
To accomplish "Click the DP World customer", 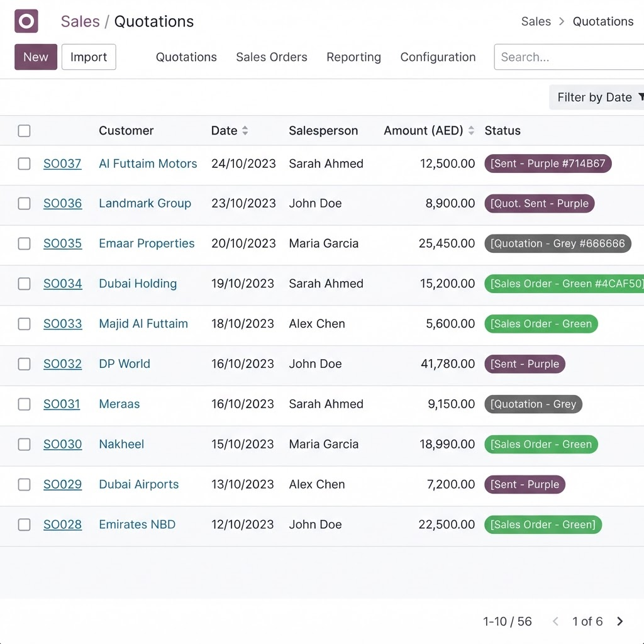I will pos(125,364).
